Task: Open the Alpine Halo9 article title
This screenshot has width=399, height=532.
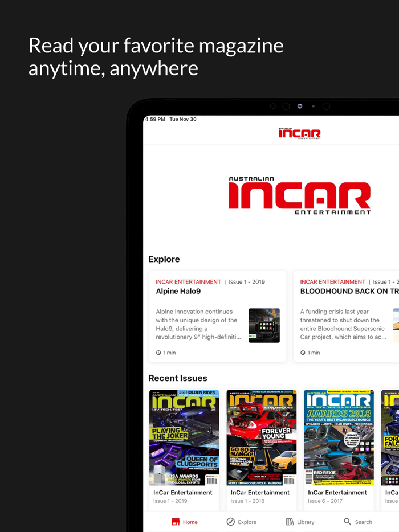Action: tap(178, 292)
